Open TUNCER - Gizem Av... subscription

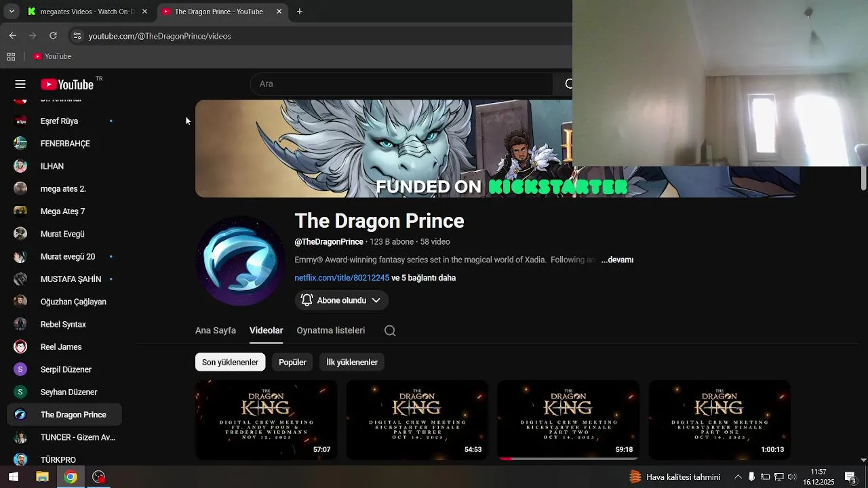(x=64, y=437)
